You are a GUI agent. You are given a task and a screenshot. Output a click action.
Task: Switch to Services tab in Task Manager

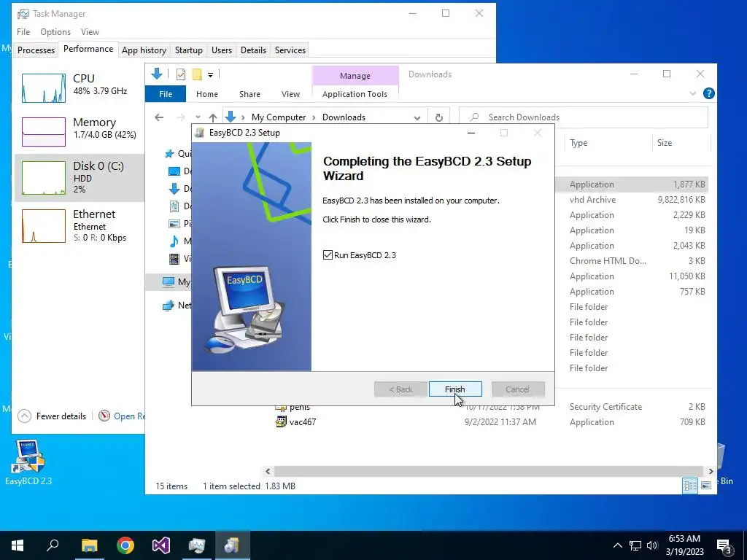pyautogui.click(x=290, y=50)
